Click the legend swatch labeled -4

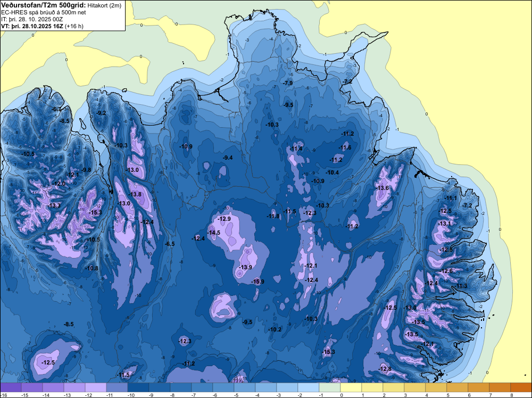click(265, 387)
